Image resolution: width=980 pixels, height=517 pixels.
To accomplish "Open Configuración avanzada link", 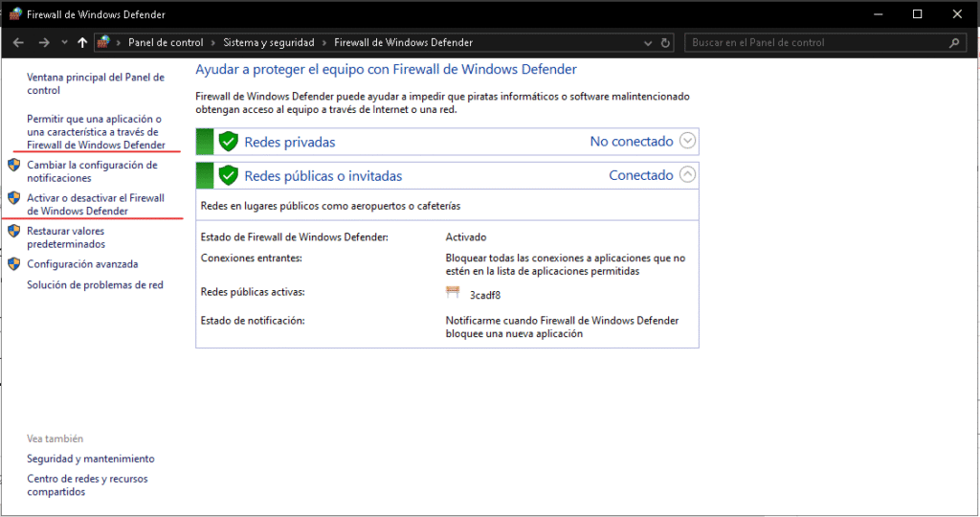I will coord(82,264).
